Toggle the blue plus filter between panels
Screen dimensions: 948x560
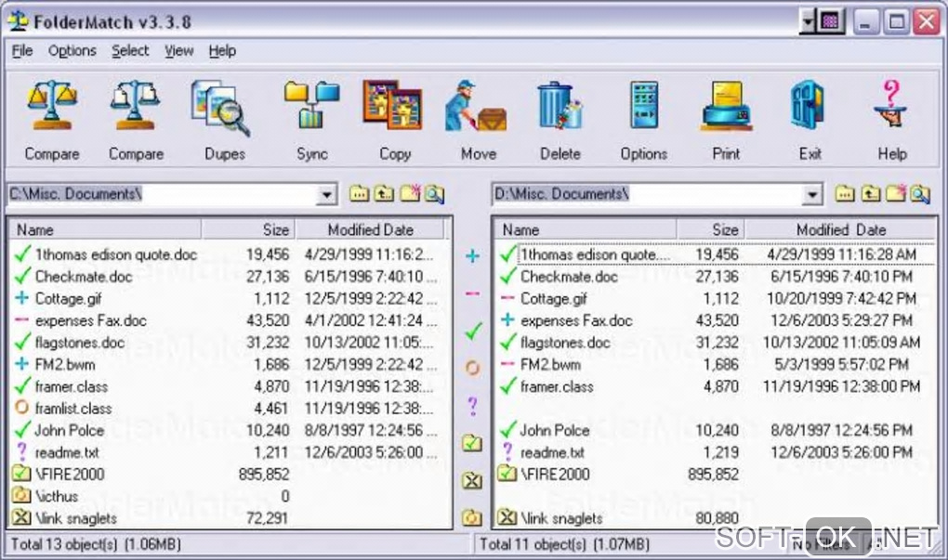[x=472, y=256]
